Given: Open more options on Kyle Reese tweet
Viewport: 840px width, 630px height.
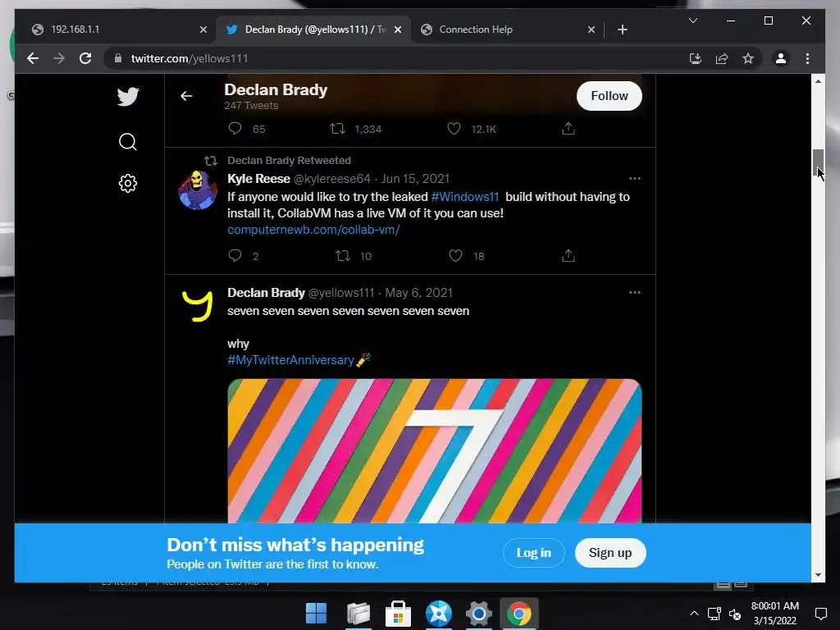Looking at the screenshot, I should pos(635,178).
